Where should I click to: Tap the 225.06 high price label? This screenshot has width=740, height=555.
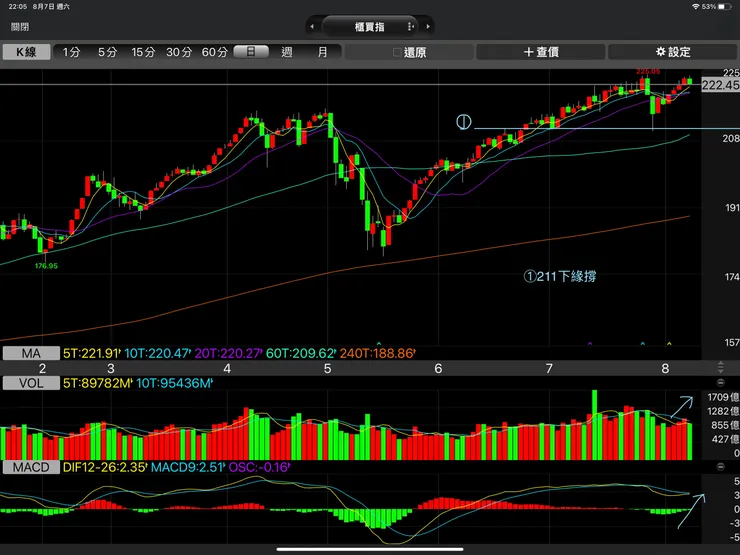(648, 72)
